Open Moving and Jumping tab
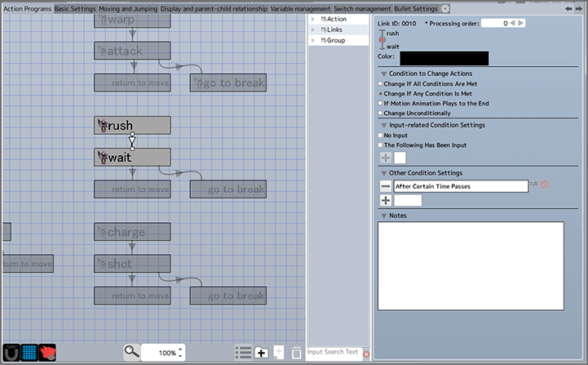The image size is (588, 365). click(128, 9)
